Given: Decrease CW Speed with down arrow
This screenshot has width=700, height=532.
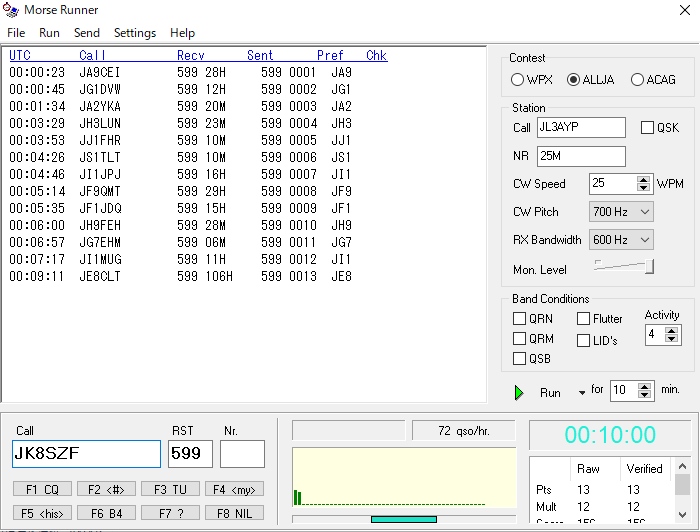Looking at the screenshot, I should [643, 188].
